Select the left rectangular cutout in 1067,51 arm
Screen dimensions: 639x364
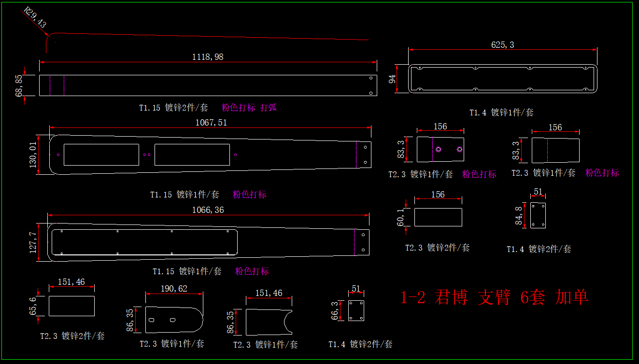coord(101,154)
